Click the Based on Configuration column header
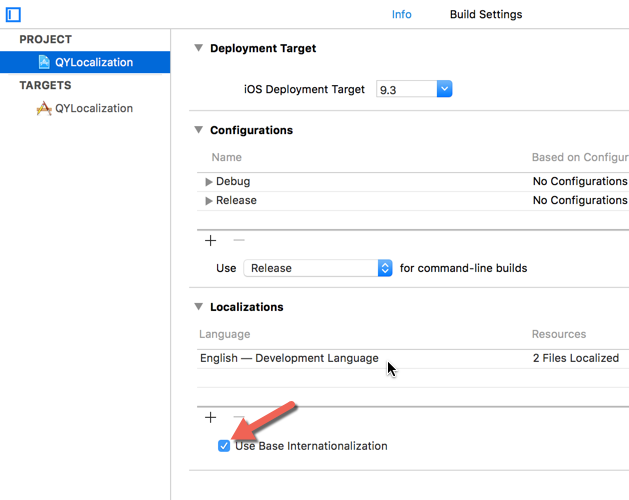The height and width of the screenshot is (500, 629). coord(580,157)
